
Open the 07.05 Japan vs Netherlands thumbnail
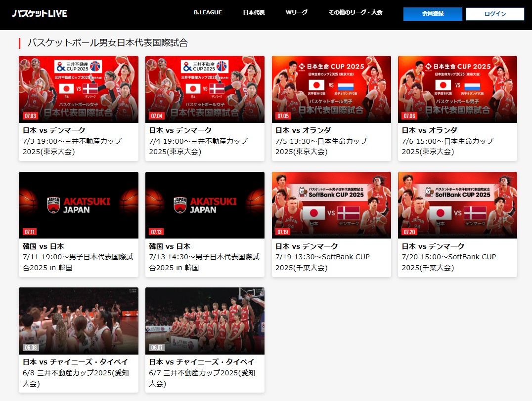pyautogui.click(x=331, y=89)
